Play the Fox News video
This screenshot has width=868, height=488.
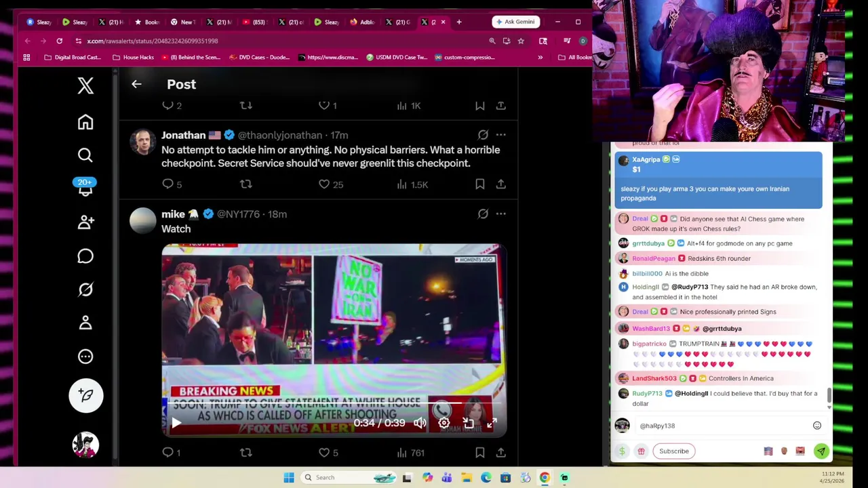click(176, 423)
